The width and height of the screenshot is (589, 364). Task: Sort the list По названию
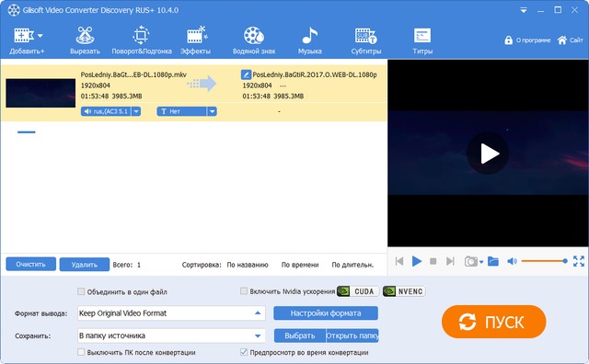pyautogui.click(x=248, y=265)
